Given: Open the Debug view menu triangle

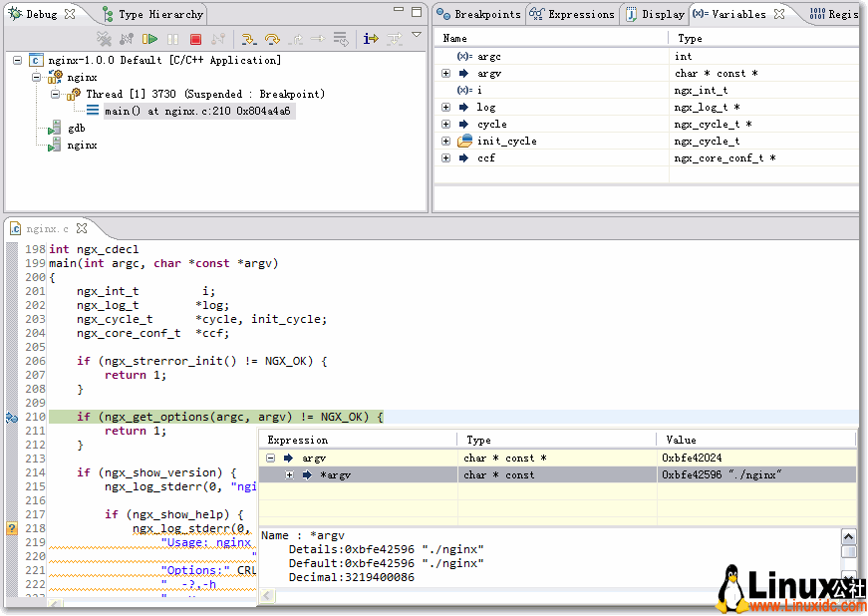Looking at the screenshot, I should pyautogui.click(x=417, y=35).
